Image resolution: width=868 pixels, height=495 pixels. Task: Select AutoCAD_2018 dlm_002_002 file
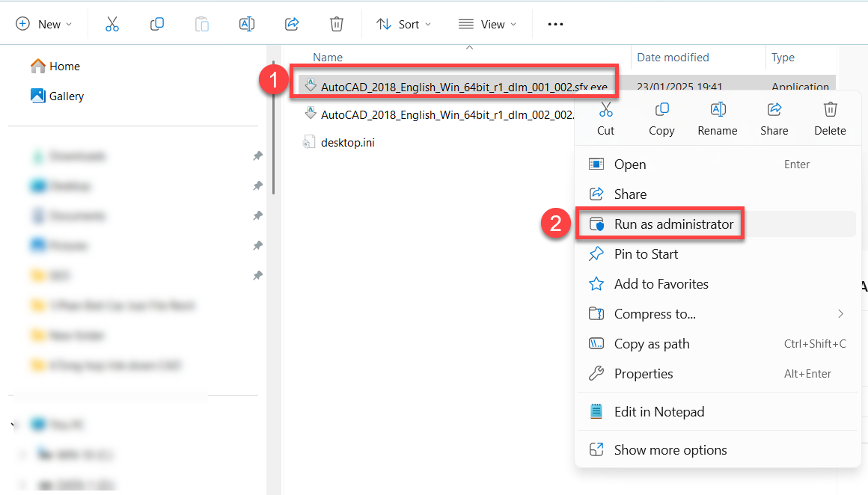[x=447, y=115]
